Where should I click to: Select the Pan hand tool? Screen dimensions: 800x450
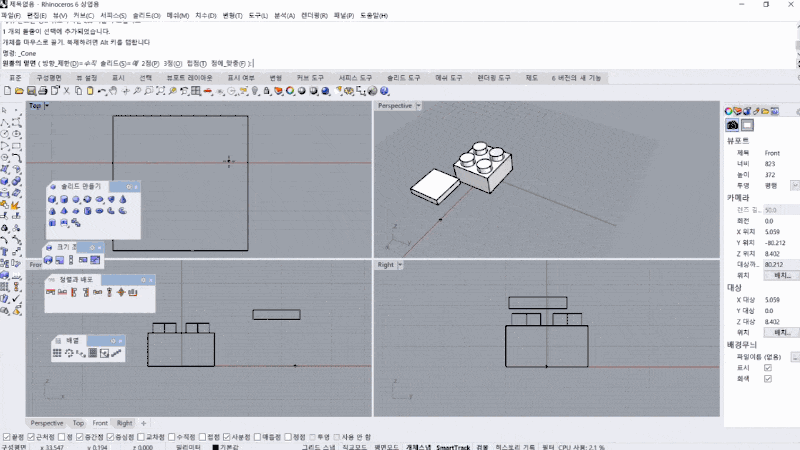(113, 90)
